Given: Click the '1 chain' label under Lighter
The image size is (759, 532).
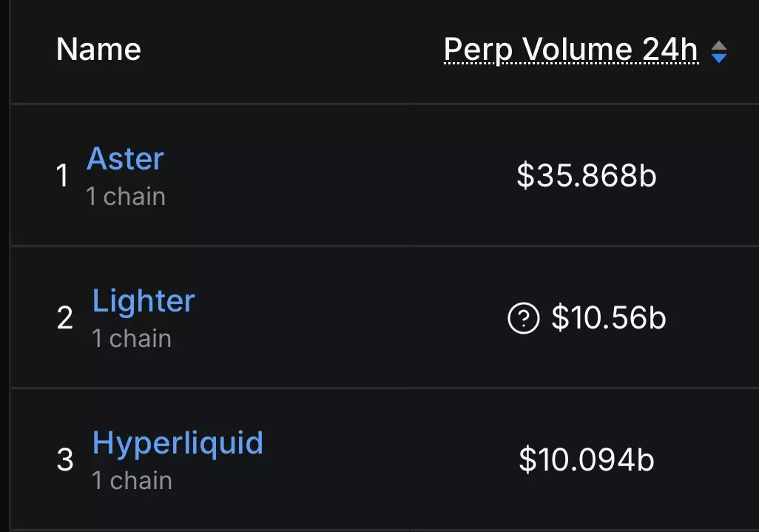Looking at the screenshot, I should click(132, 338).
